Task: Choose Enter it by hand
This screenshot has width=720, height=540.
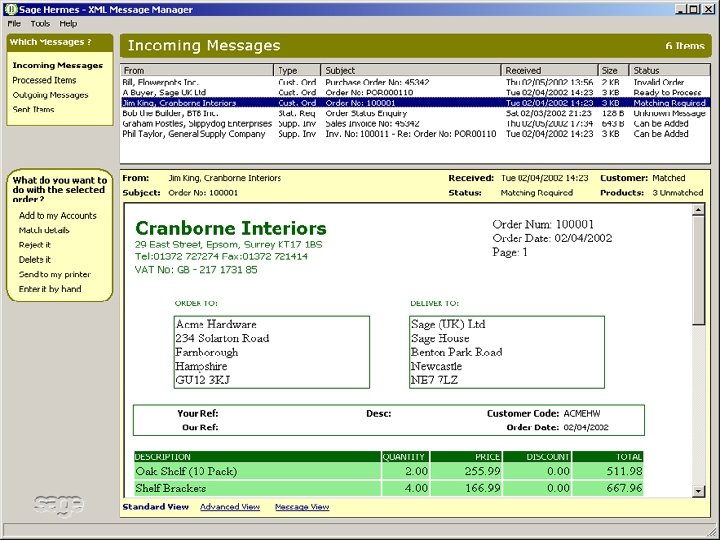Action: point(50,289)
